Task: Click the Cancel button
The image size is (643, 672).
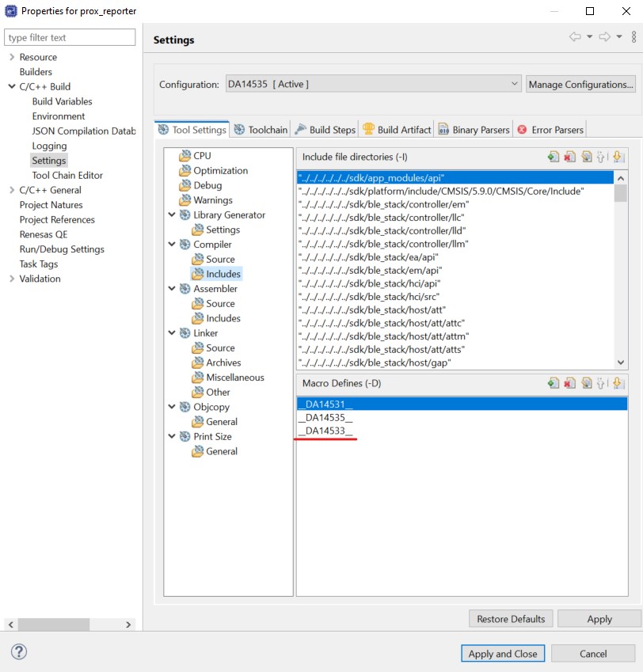Action: [593, 654]
